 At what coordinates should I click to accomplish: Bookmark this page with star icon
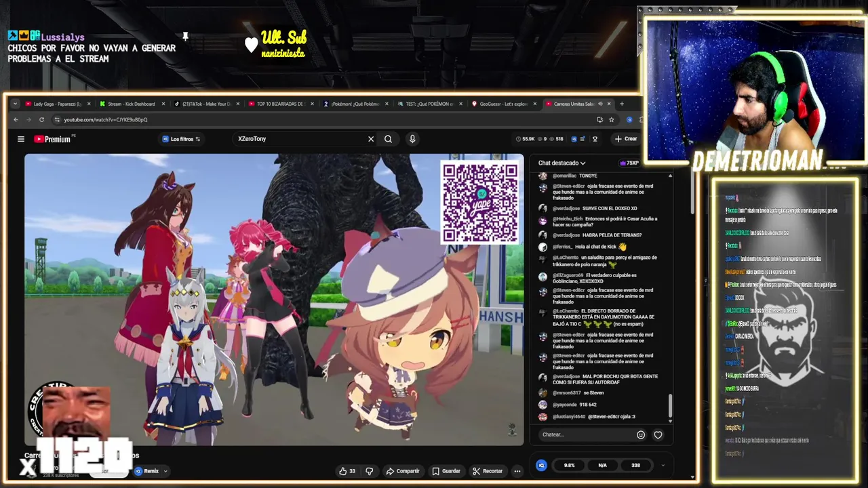click(611, 119)
